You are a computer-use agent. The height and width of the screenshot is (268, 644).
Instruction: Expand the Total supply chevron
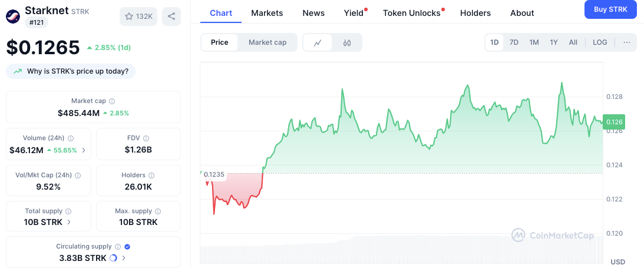pyautogui.click(x=70, y=222)
